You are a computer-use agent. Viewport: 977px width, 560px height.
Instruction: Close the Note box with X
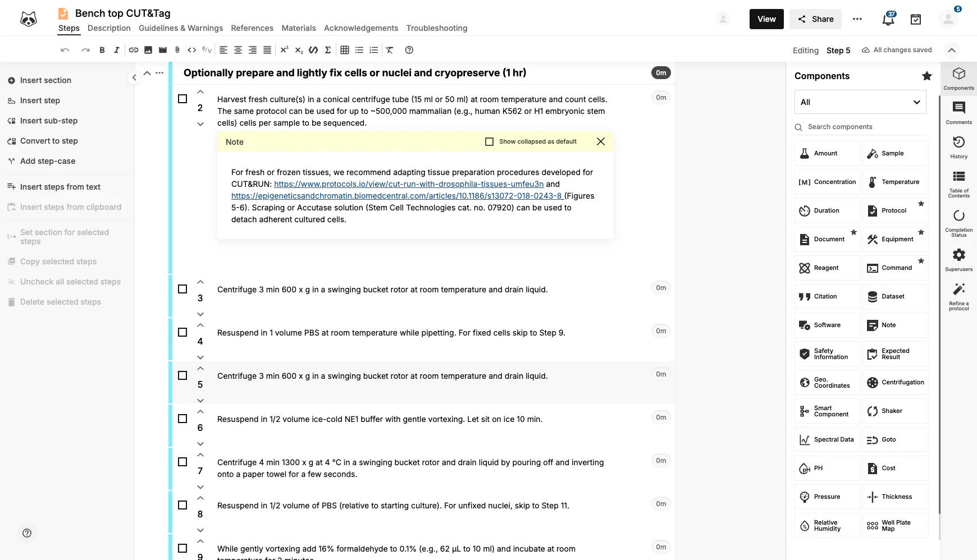601,141
